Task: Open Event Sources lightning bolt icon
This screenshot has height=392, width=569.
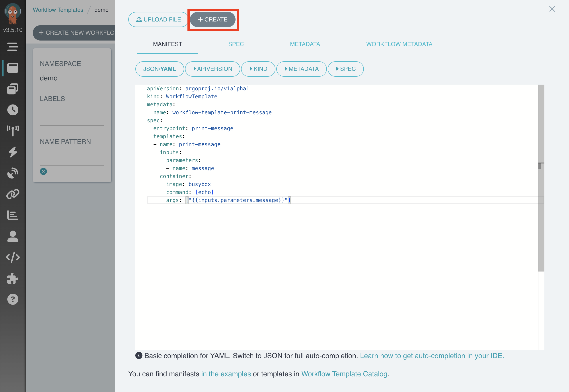Action: click(x=13, y=152)
